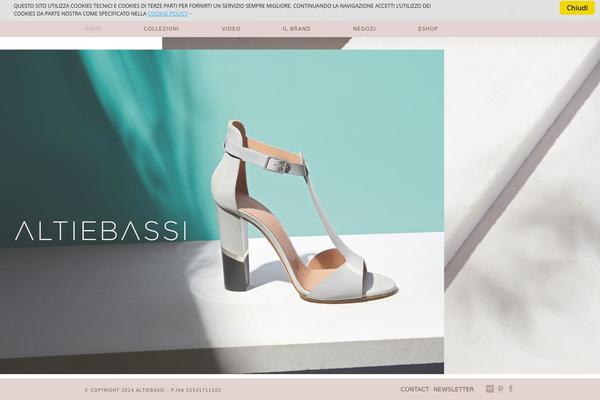
Task: Open the Cookie Policy link
Action: (168, 14)
